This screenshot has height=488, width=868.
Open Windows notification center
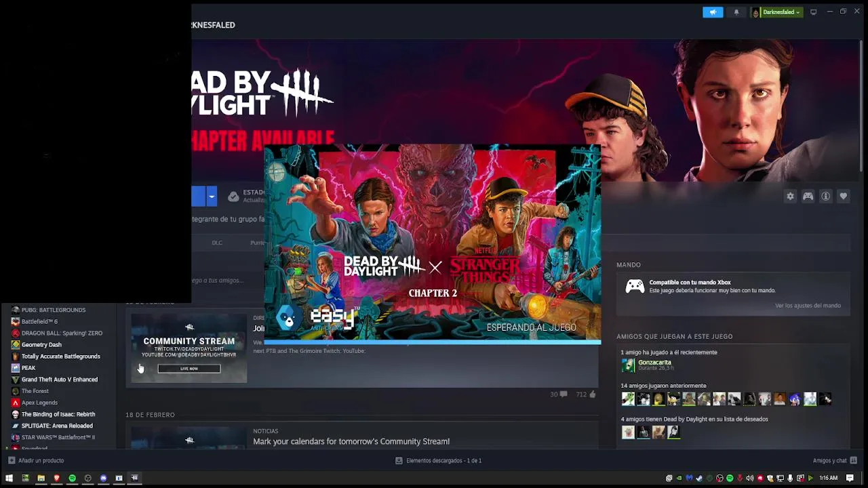tap(850, 478)
